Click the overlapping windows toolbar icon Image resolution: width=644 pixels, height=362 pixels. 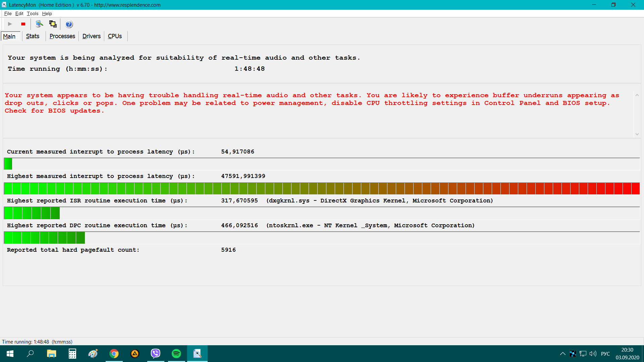click(x=53, y=24)
